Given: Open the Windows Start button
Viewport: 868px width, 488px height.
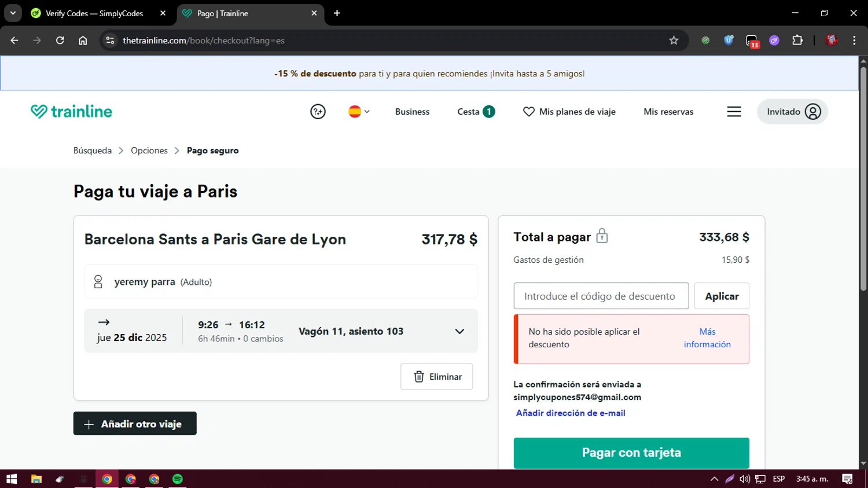Looking at the screenshot, I should point(12,479).
